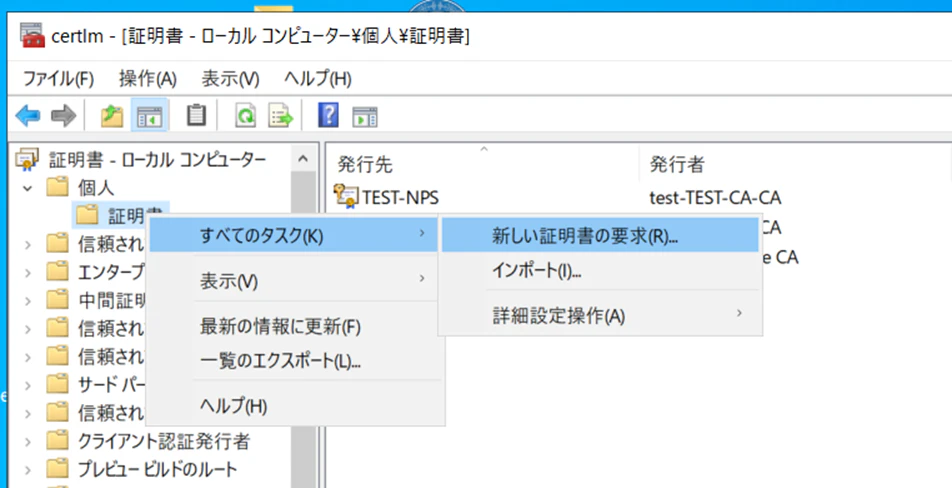Click the 発行先 column header
This screenshot has height=488, width=952.
pos(482,163)
